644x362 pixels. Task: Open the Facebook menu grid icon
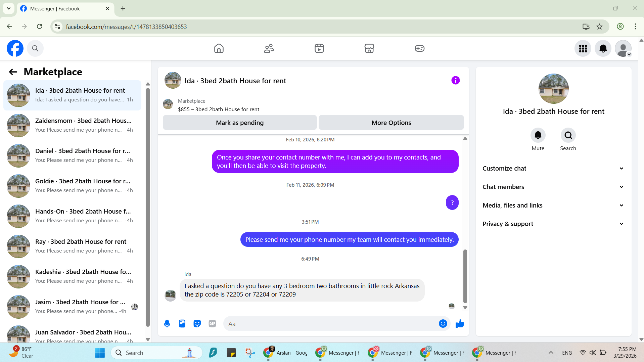click(x=583, y=48)
